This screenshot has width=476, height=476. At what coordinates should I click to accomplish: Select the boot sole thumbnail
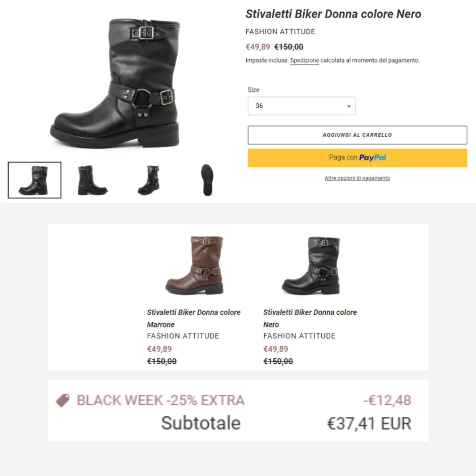(207, 180)
